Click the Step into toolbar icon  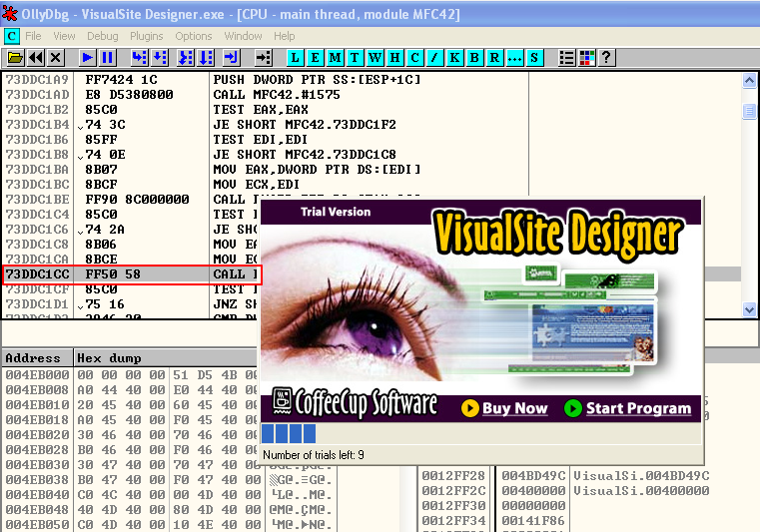coord(140,58)
